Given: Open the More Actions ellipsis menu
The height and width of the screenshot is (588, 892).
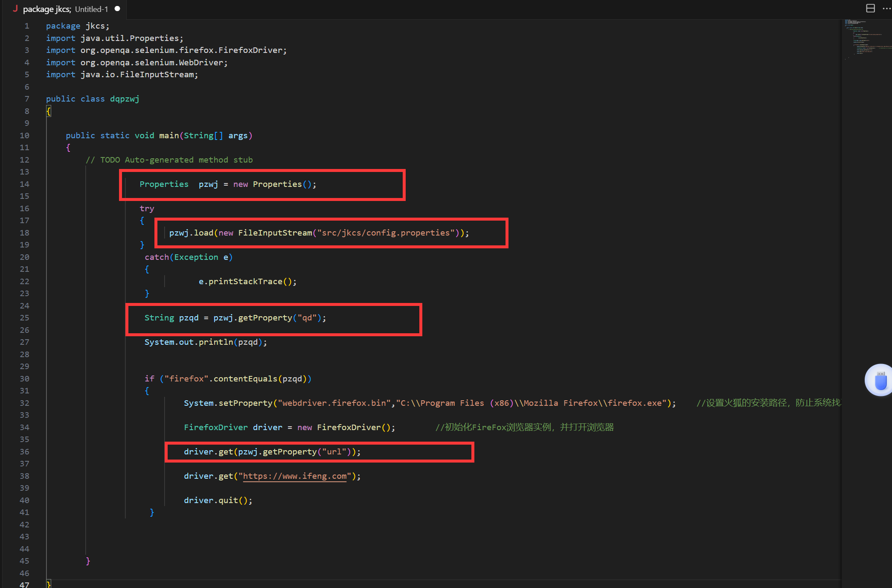Looking at the screenshot, I should (x=886, y=8).
